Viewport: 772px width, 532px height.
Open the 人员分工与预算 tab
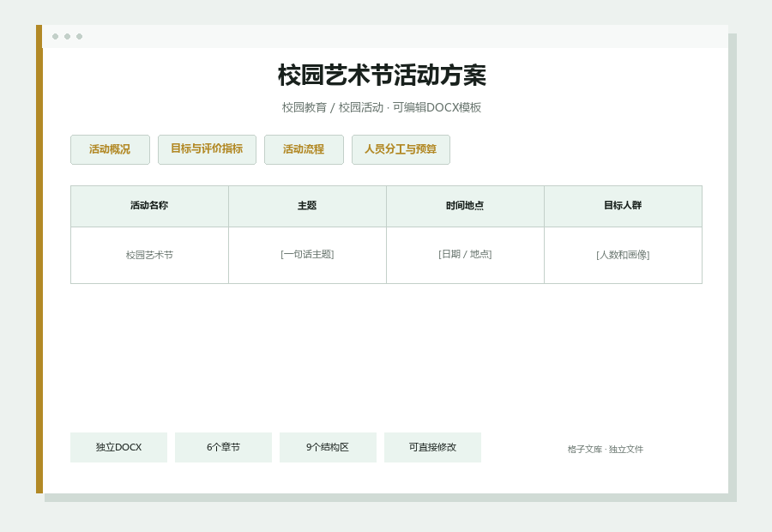401,150
